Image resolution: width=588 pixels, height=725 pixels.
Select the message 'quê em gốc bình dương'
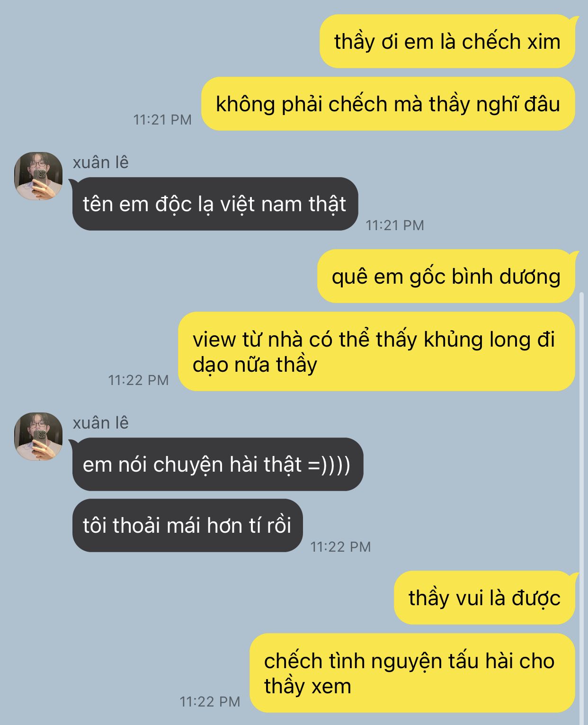click(x=446, y=276)
